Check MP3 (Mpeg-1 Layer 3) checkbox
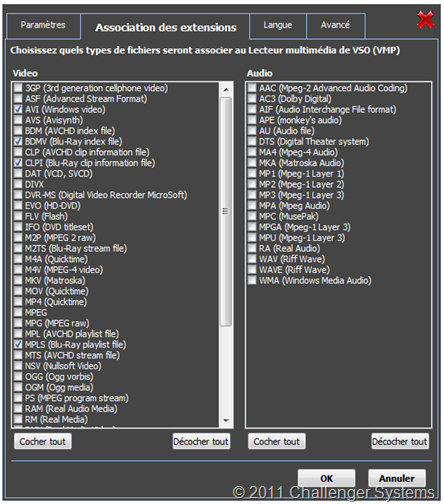 252,195
